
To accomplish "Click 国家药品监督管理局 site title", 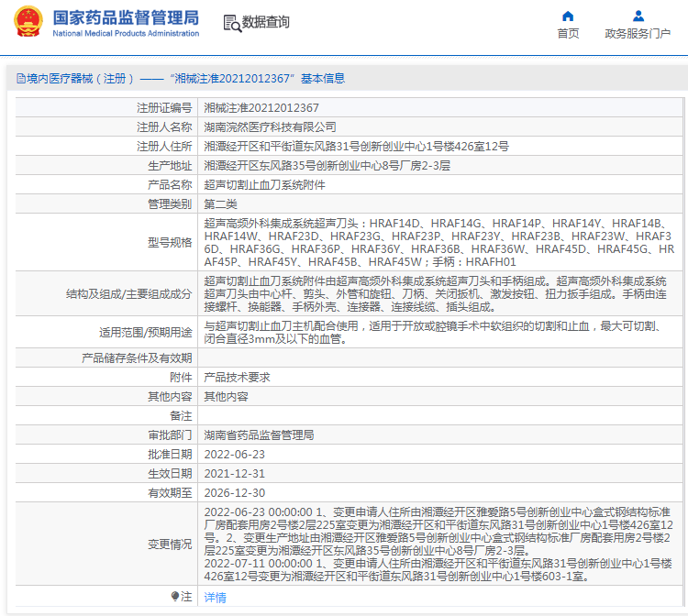I will [x=126, y=18].
